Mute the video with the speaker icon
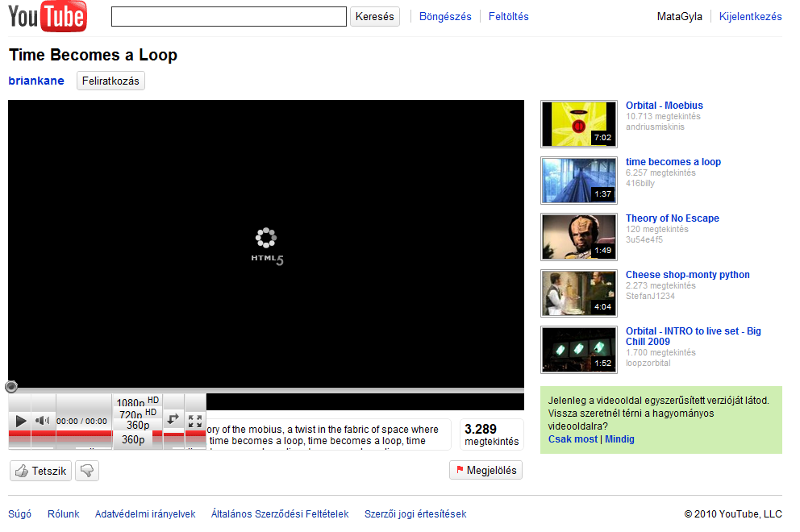This screenshot has height=532, width=800. pos(43,420)
